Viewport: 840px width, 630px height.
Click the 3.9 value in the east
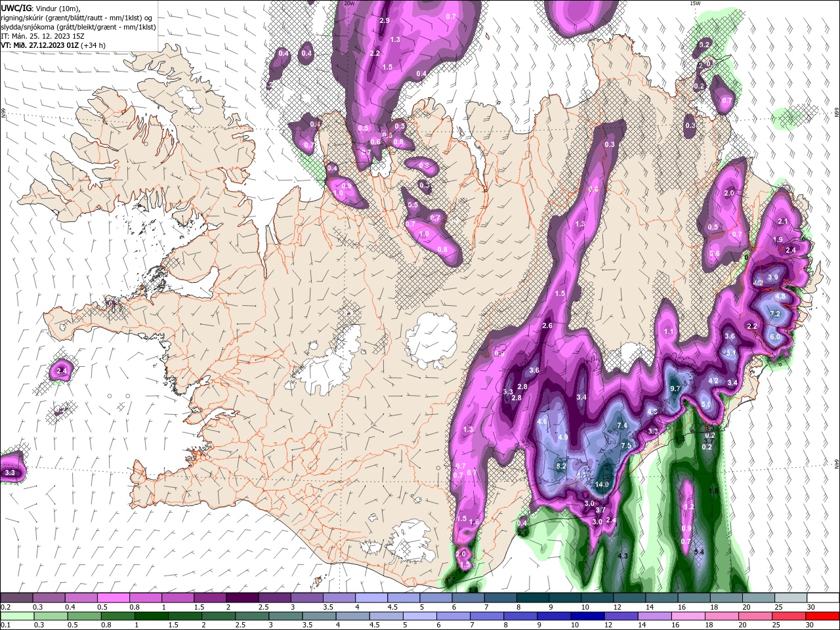coord(772,278)
